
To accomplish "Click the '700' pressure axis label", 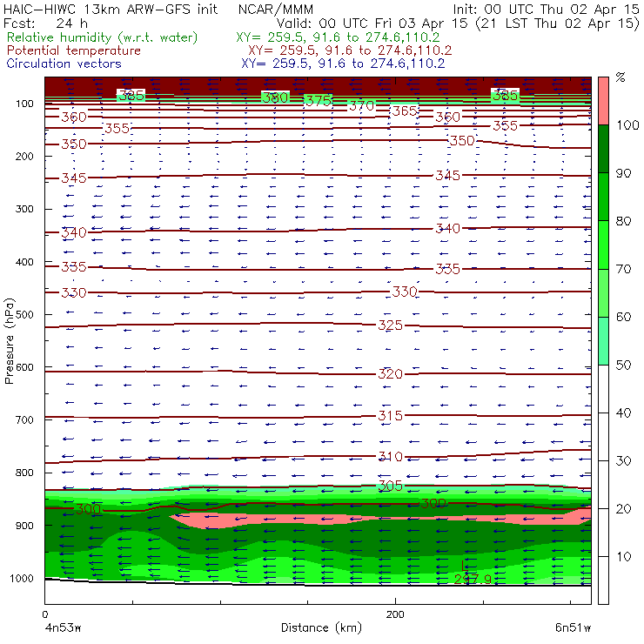I will click(x=24, y=419).
